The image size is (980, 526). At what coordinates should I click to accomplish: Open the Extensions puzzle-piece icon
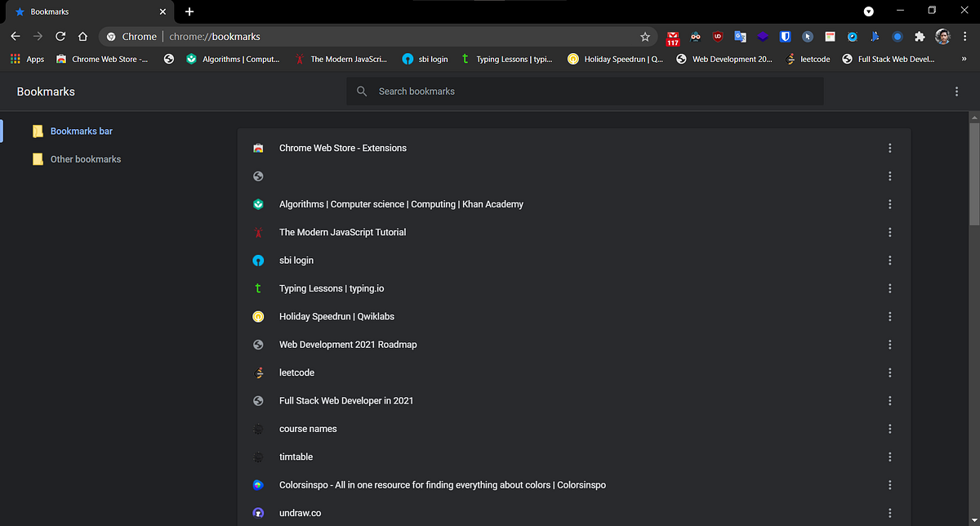pos(920,37)
